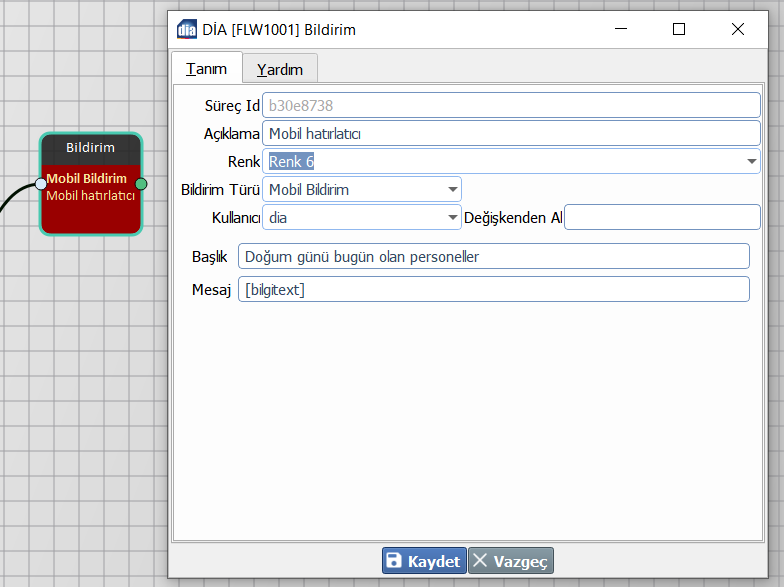Open the Bildirim Türü dropdown

(452, 189)
